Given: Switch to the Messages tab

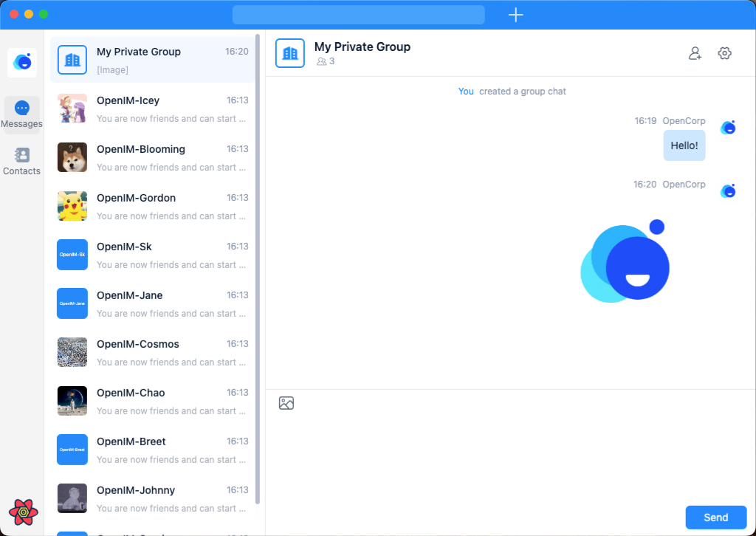Looking at the screenshot, I should click(22, 114).
